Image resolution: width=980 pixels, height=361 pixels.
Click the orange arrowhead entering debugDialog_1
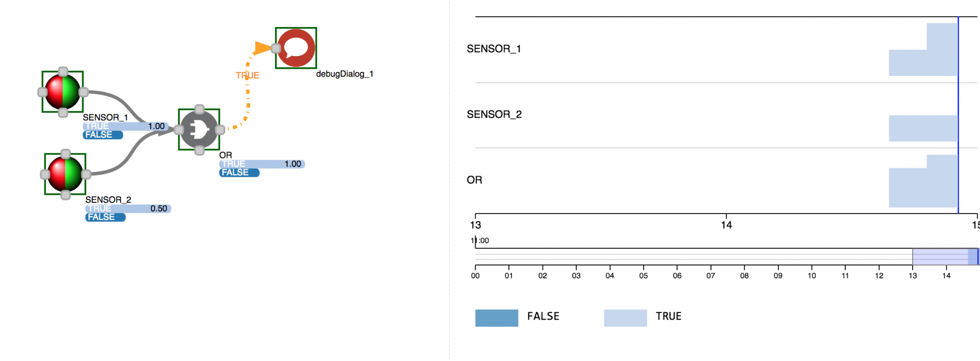pyautogui.click(x=262, y=48)
